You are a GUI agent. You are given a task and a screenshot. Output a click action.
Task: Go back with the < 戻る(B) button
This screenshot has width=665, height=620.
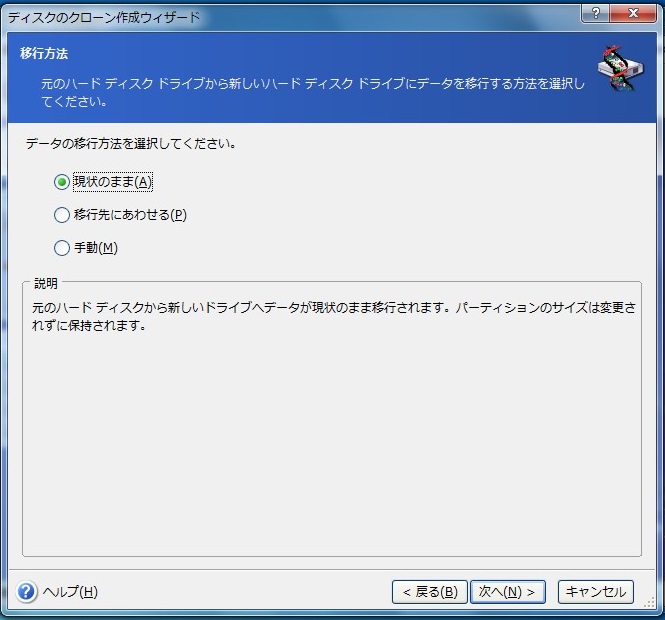tap(430, 592)
